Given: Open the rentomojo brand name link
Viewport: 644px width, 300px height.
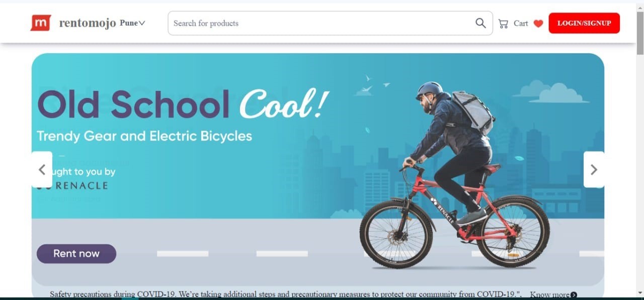Looking at the screenshot, I should [x=88, y=23].
